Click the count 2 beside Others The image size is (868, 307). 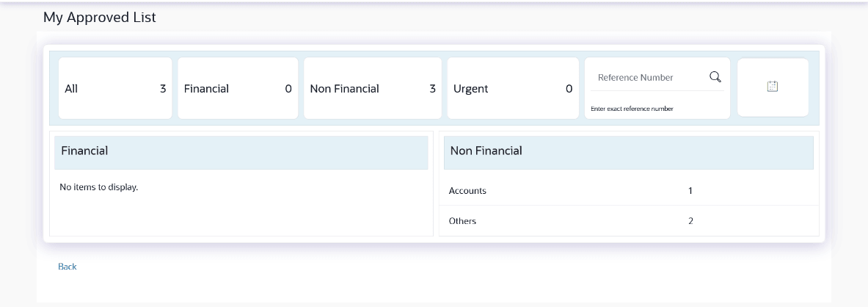pyautogui.click(x=690, y=221)
